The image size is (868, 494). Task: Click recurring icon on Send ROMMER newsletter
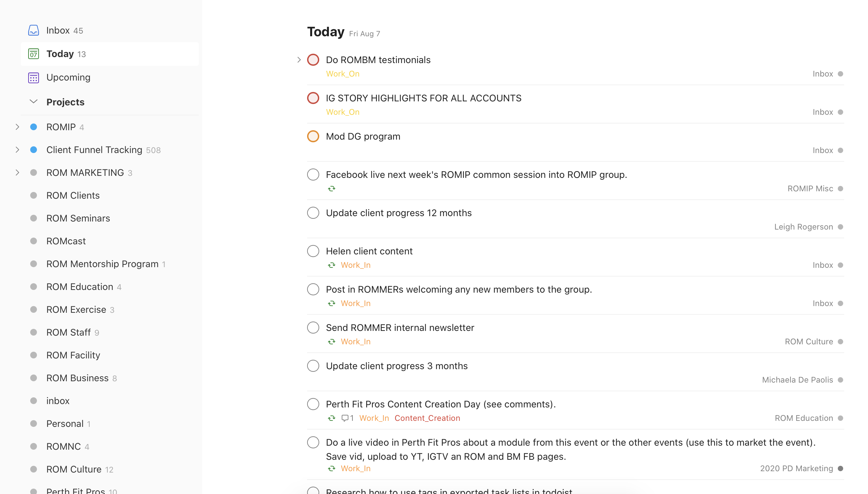tap(331, 341)
